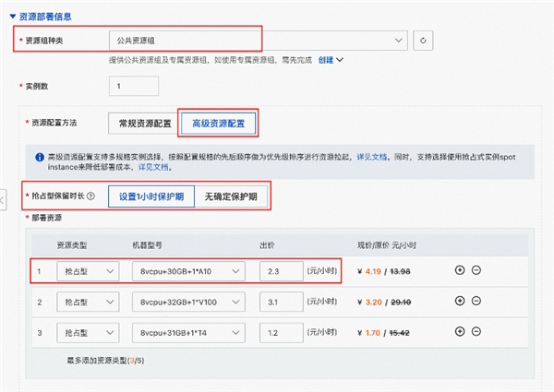
Task: Select 设置1小时保护期 option
Action: pyautogui.click(x=151, y=196)
